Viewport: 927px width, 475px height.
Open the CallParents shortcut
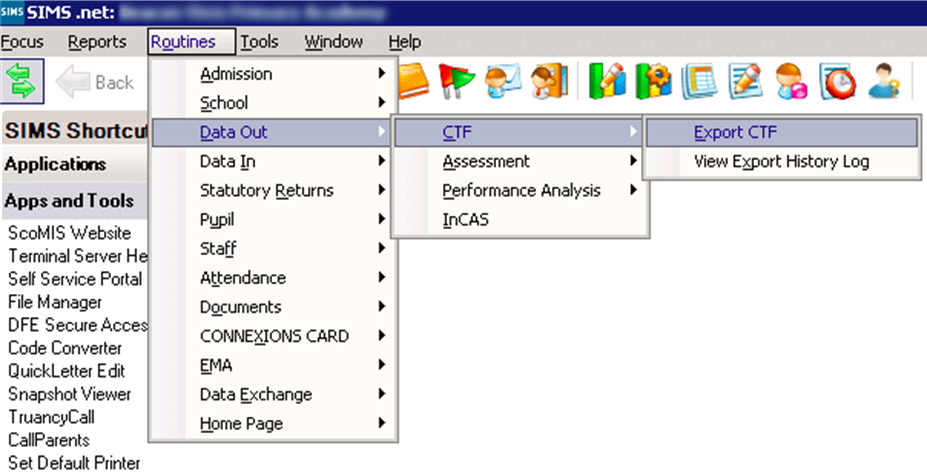tap(48, 440)
